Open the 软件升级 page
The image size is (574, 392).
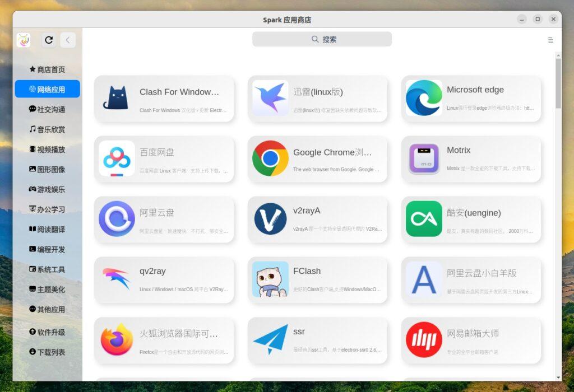pyautogui.click(x=47, y=332)
